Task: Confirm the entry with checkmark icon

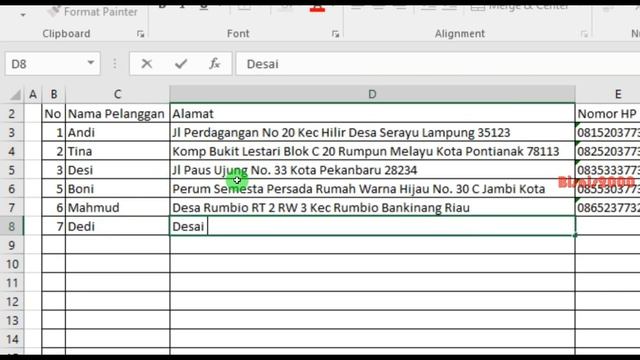Action: pyautogui.click(x=181, y=64)
